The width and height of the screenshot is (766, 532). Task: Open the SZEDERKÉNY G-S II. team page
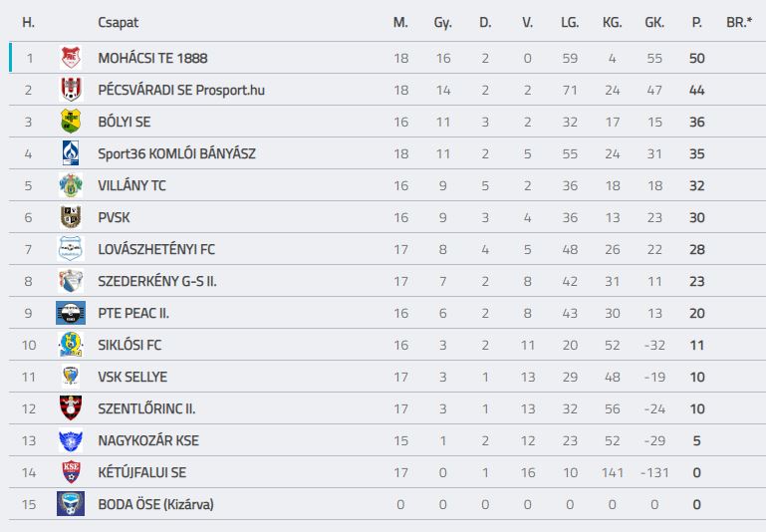click(157, 281)
